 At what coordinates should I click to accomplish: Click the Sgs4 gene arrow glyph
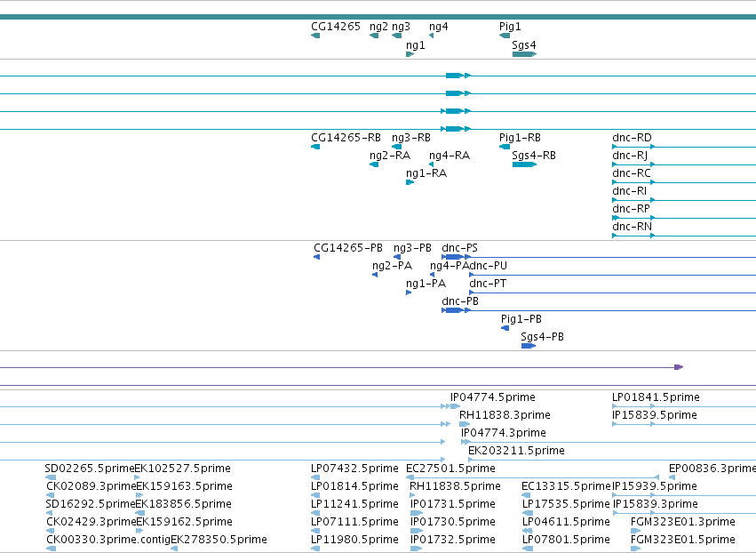coord(524,54)
